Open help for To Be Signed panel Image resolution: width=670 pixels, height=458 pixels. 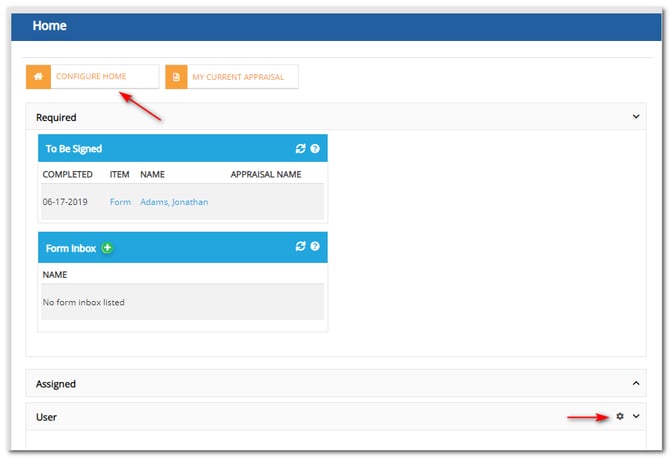coord(315,149)
